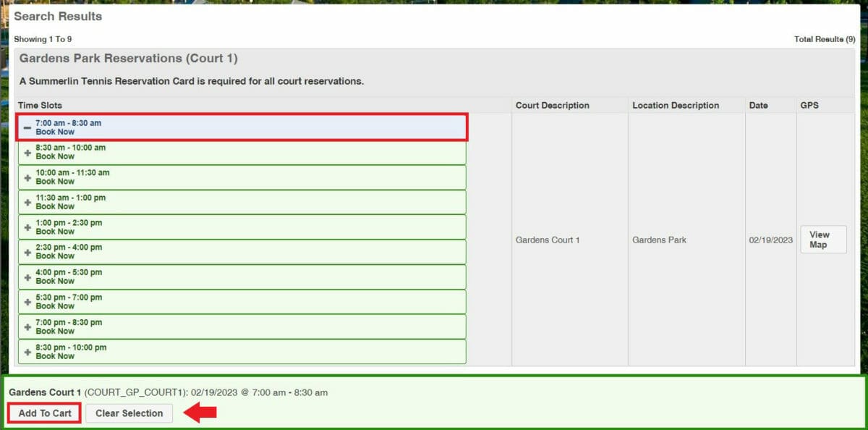The height and width of the screenshot is (430, 868).
Task: Open View Map for Gardens Park
Action: pyautogui.click(x=822, y=240)
